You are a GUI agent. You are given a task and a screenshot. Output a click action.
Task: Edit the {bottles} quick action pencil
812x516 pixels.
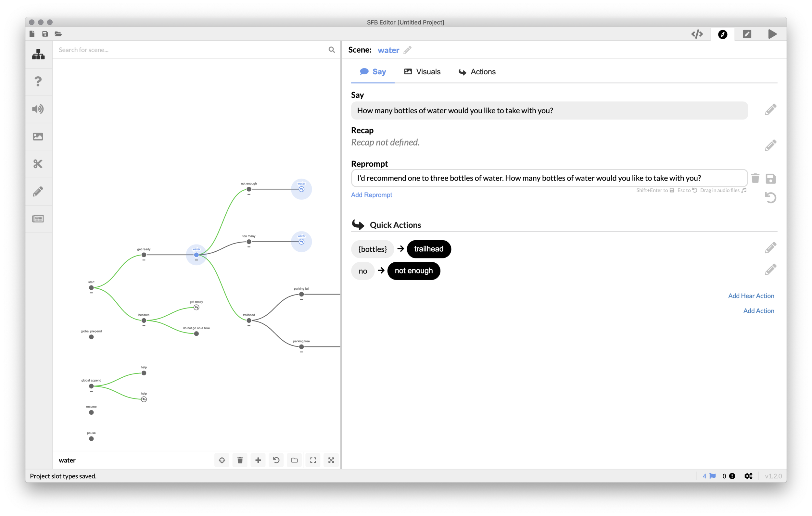pyautogui.click(x=770, y=248)
